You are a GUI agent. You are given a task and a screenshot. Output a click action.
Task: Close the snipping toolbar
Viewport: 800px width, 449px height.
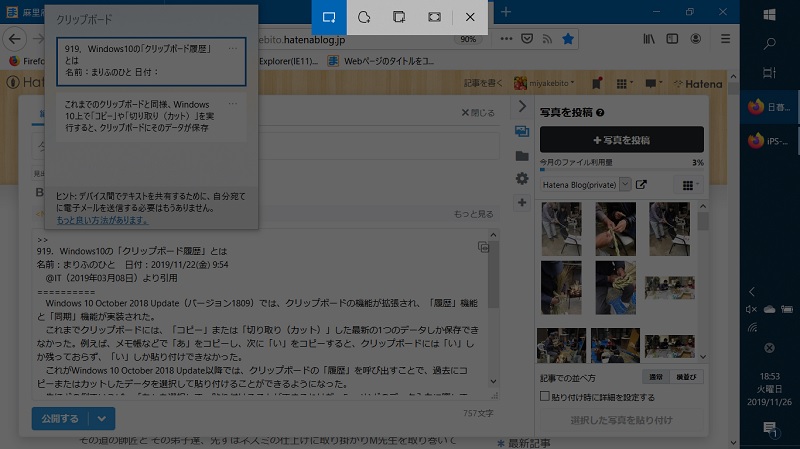(470, 17)
